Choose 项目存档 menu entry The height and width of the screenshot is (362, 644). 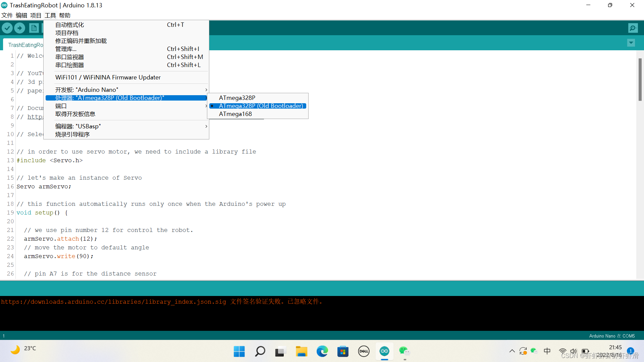point(127,33)
